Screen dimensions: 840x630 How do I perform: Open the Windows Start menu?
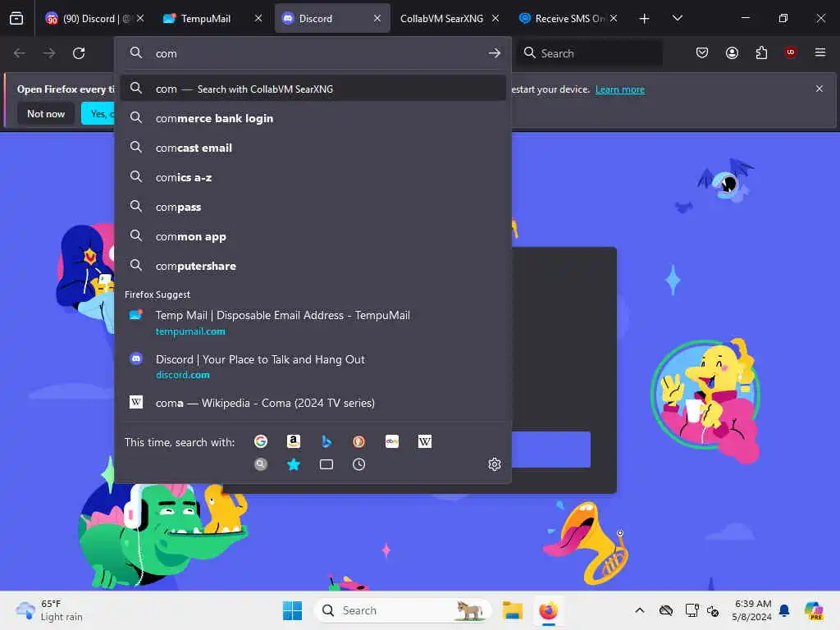coord(292,610)
